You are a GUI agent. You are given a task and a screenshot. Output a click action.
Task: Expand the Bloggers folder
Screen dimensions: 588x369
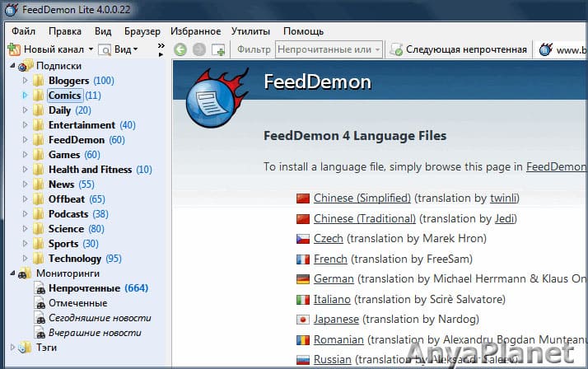pos(25,80)
